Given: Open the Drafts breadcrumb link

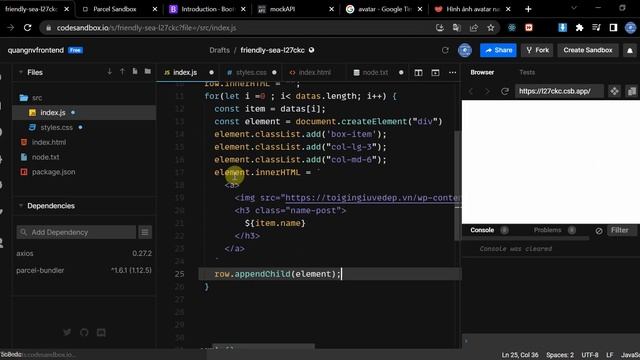Looking at the screenshot, I should pyautogui.click(x=220, y=50).
